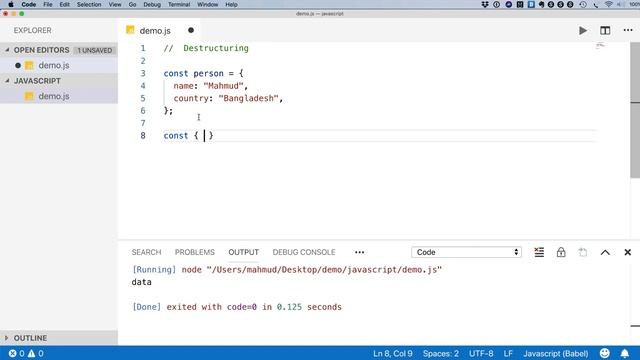This screenshot has height=360, width=640.
Task: Change end of line via LF
Action: tap(508, 353)
